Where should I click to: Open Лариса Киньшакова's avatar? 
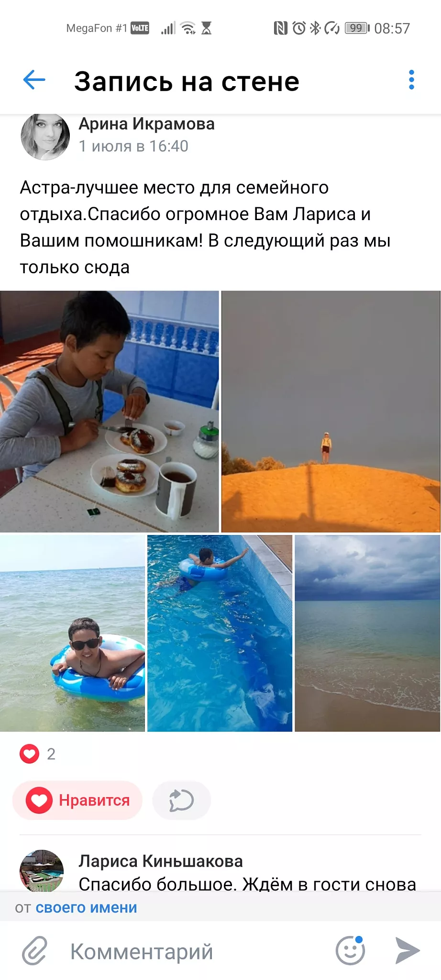click(x=42, y=870)
